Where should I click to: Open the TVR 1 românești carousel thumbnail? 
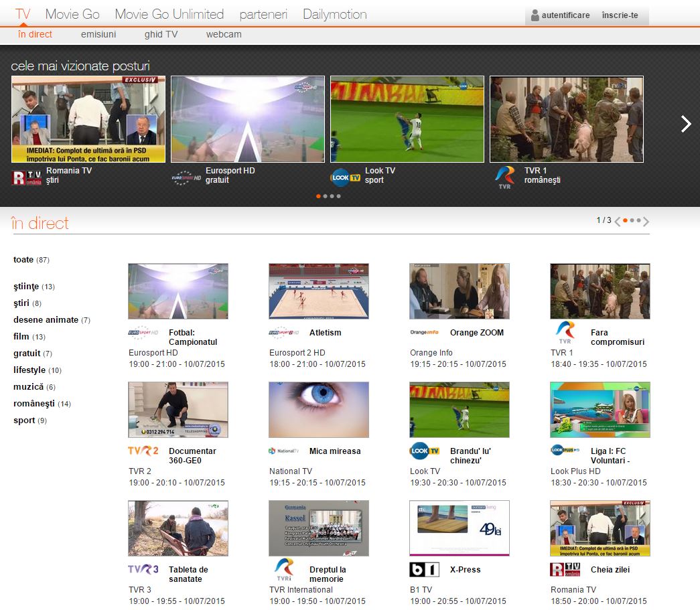point(567,119)
